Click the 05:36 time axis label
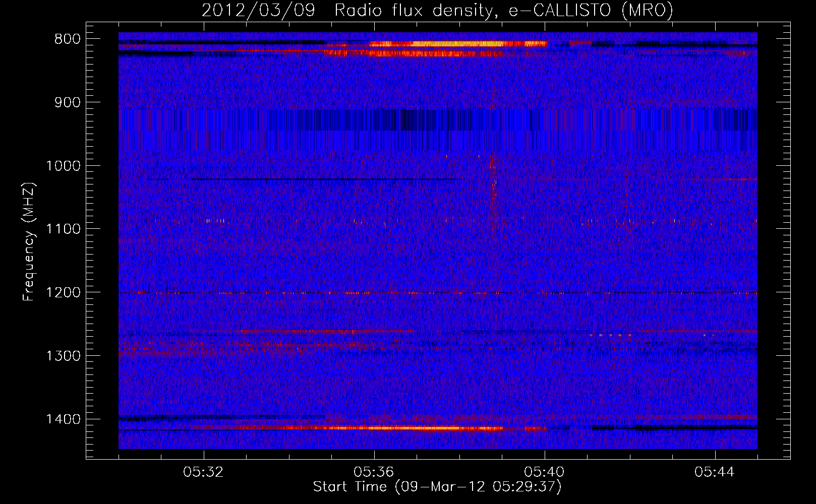The image size is (816, 504). (x=374, y=472)
